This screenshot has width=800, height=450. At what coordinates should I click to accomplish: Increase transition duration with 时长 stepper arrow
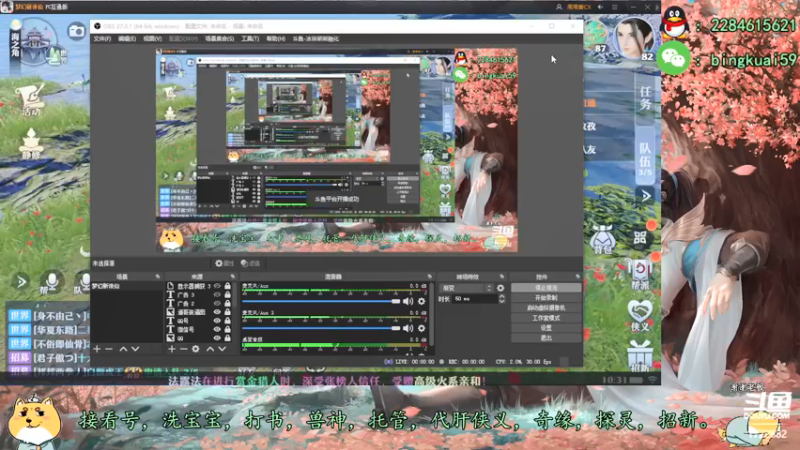pos(502,296)
